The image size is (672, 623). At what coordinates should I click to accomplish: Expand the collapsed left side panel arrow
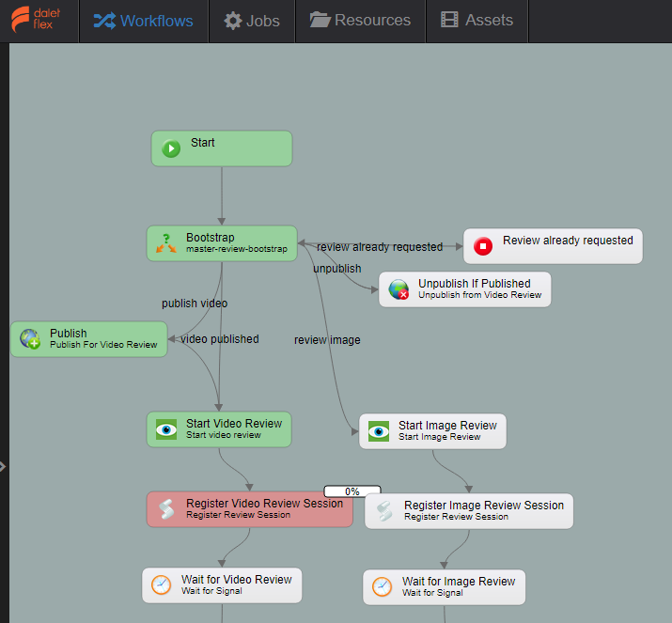pos(4,466)
